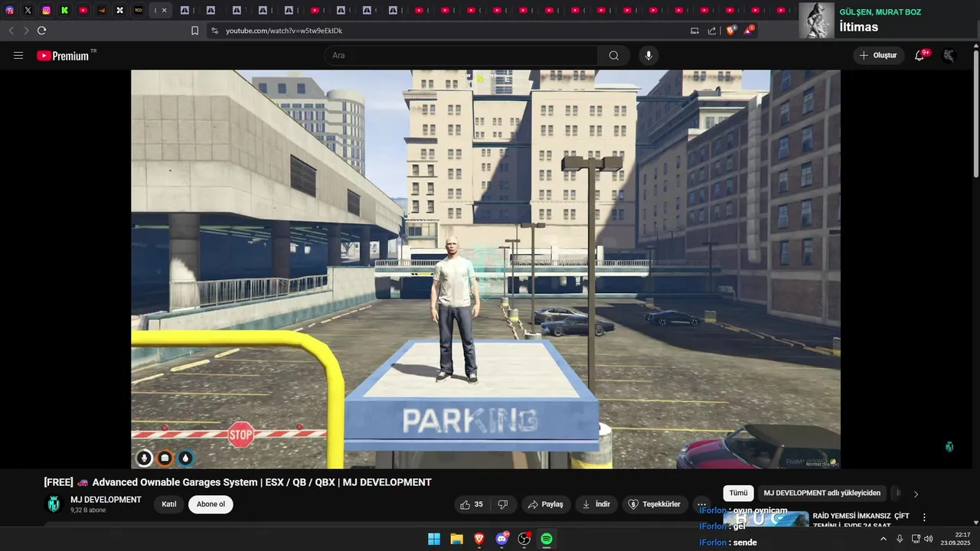Open Brave Shields lion icon
This screenshot has width=980, height=551.
731,31
